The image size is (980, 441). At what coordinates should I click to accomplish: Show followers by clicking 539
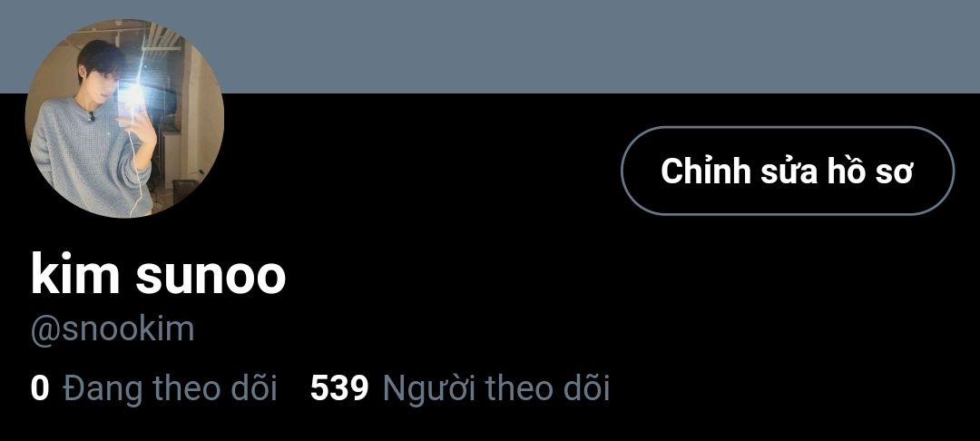339,387
